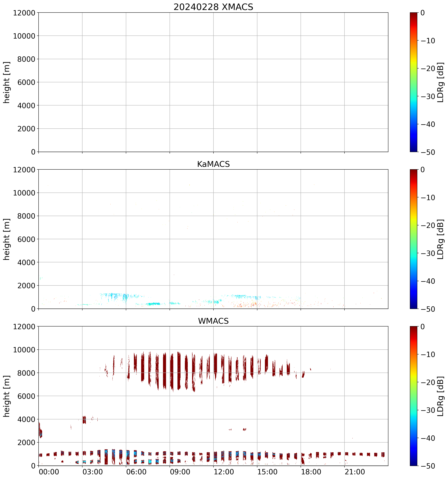The width and height of the screenshot is (448, 479).
Task: Click 12000 tick on KaMACS y-axis
Action: pos(24,170)
